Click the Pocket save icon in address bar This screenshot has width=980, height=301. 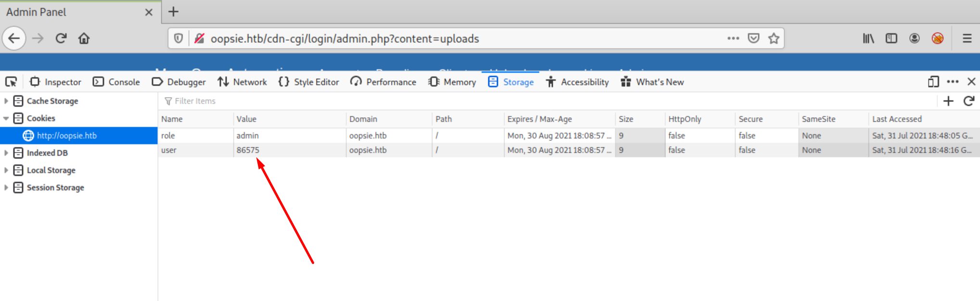coord(753,38)
